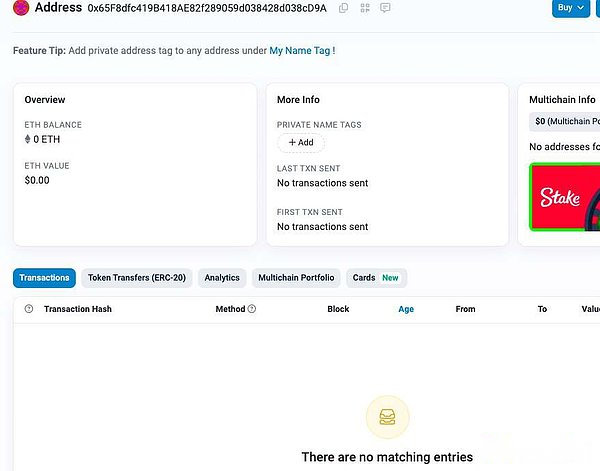Click 'No transactions sent' under Last Txn Sent
The width and height of the screenshot is (600, 471).
[323, 183]
